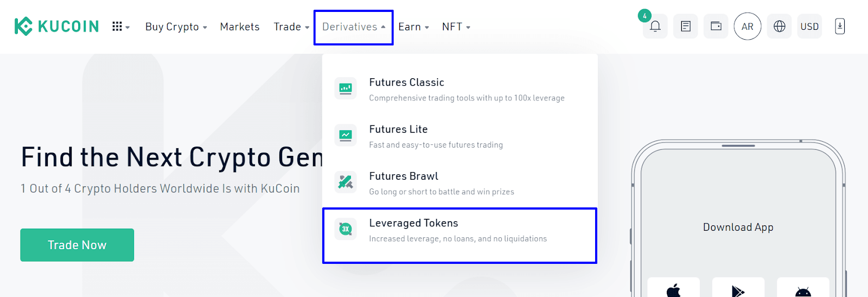Choose Futures Brawl menu item
Screen dimensions: 868x297
click(x=459, y=184)
